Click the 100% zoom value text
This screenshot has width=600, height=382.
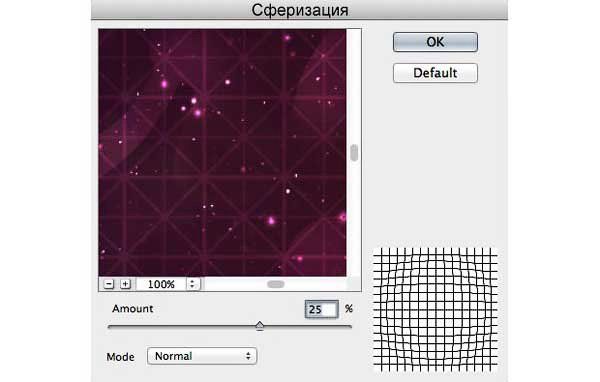click(161, 284)
